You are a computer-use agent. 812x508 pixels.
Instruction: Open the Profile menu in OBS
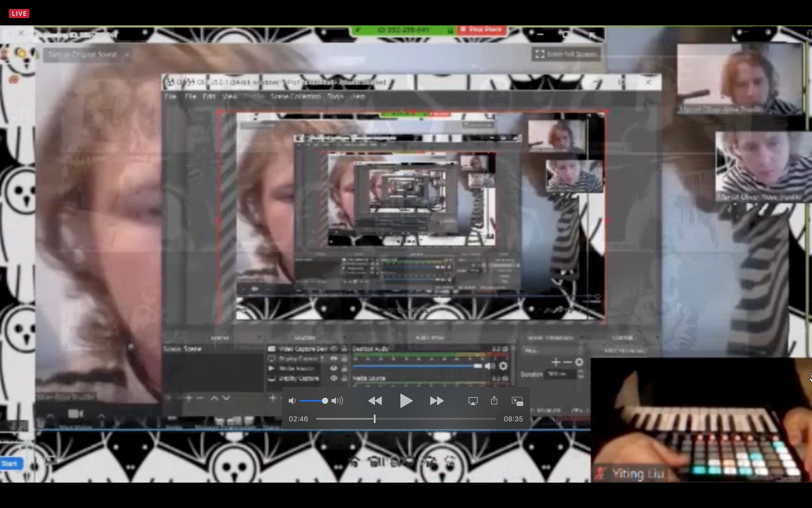point(254,97)
